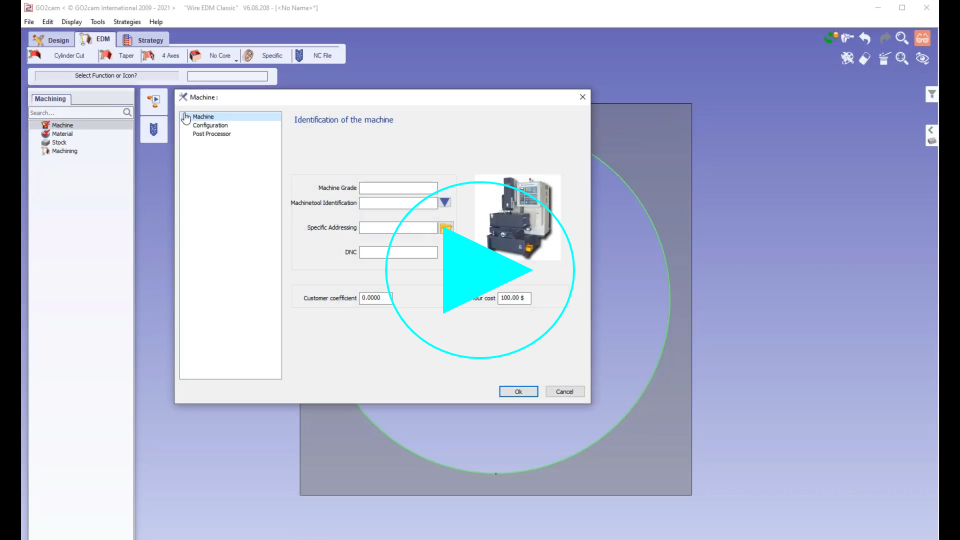Open the File menu
The height and width of the screenshot is (540, 960).
pyautogui.click(x=29, y=21)
